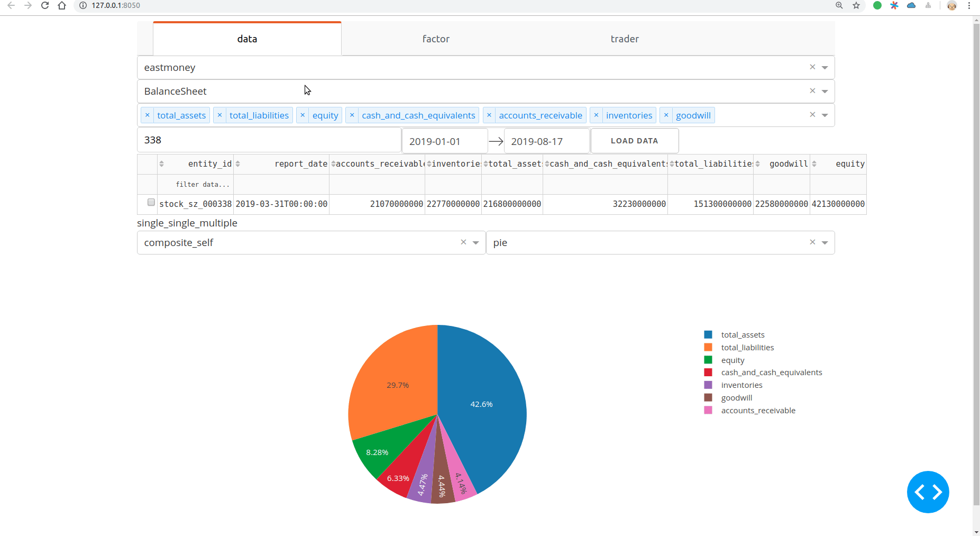Open the browser three-dot menu
980x536 pixels.
[x=969, y=5]
